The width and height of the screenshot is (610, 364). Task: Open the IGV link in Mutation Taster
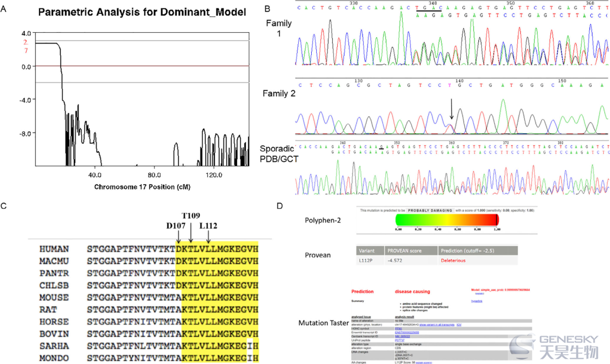coord(459,324)
